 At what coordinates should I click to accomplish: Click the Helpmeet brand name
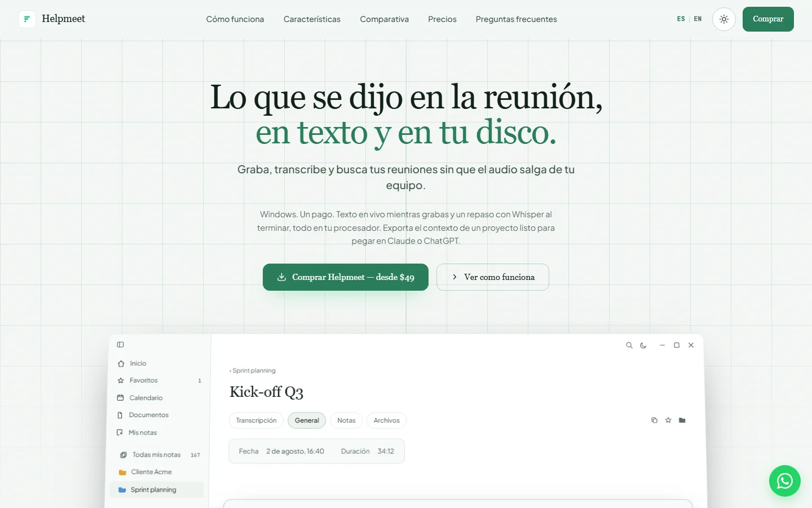64,19
